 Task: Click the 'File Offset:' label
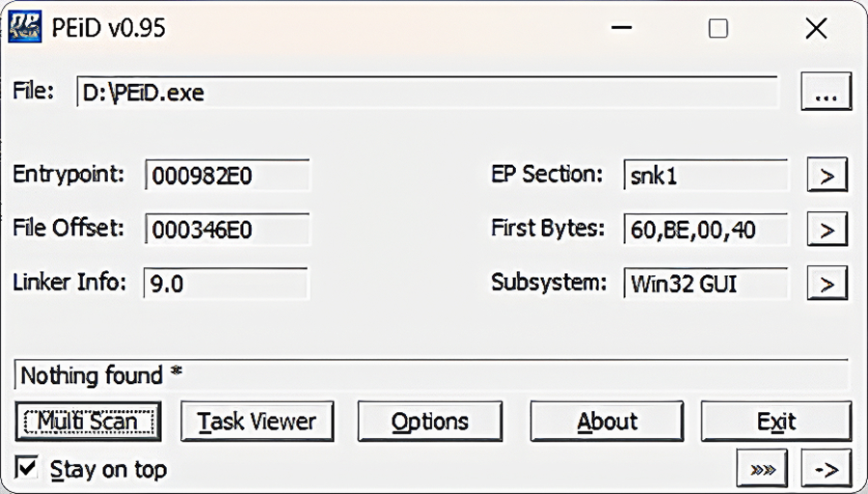tap(68, 228)
